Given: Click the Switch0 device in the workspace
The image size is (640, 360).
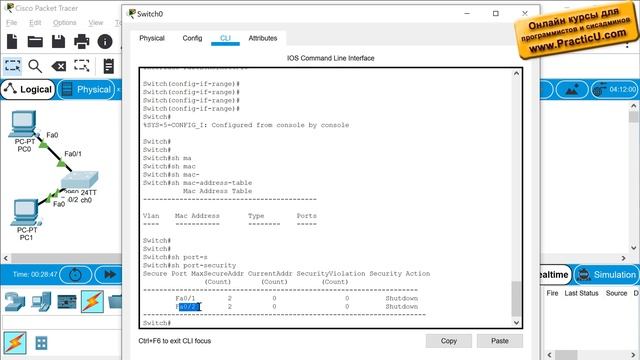Looking at the screenshot, I should pos(80,180).
